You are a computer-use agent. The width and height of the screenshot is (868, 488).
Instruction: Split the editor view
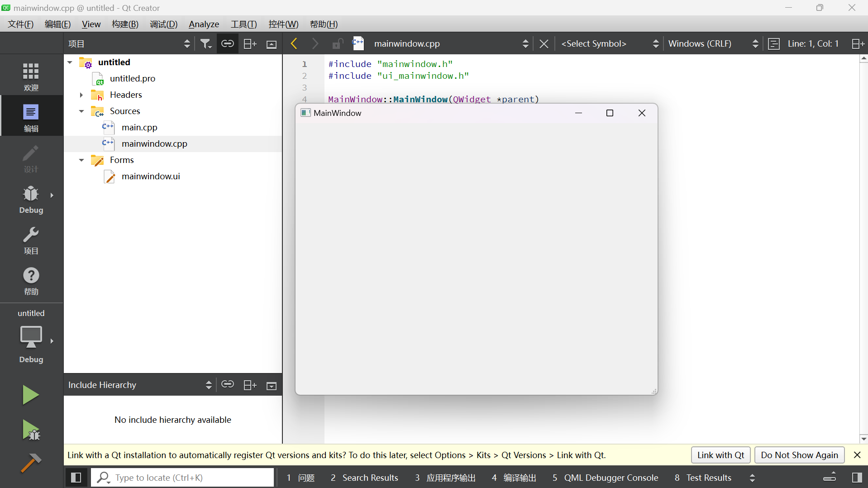coord(858,43)
